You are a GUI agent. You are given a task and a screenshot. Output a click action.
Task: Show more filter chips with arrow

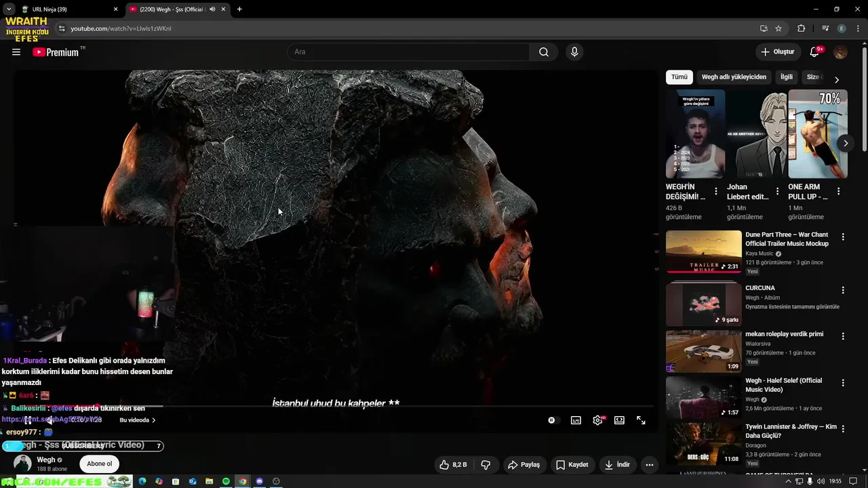click(836, 79)
